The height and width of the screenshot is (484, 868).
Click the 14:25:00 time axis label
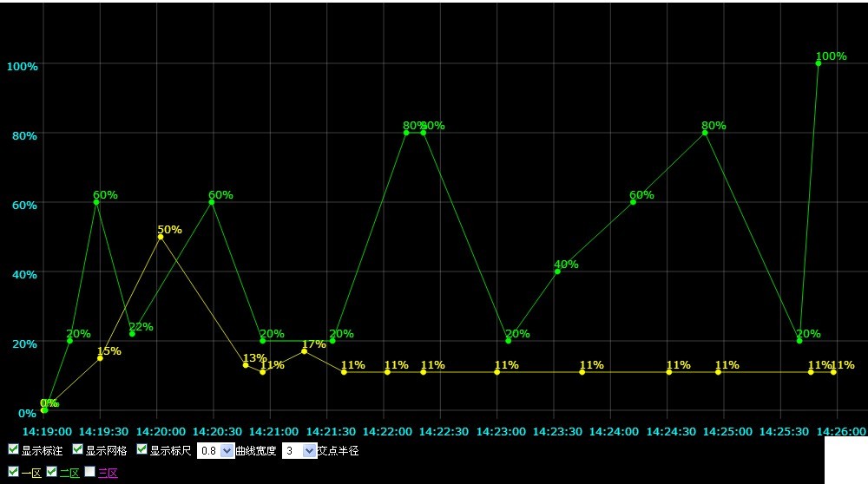[x=727, y=431]
